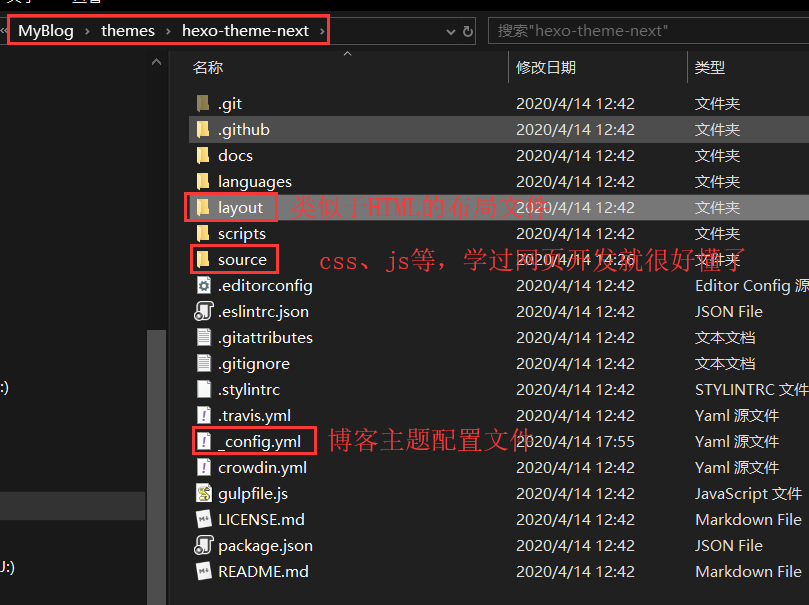Image resolution: width=809 pixels, height=605 pixels.
Task: Click the .git folder icon
Action: 203,103
